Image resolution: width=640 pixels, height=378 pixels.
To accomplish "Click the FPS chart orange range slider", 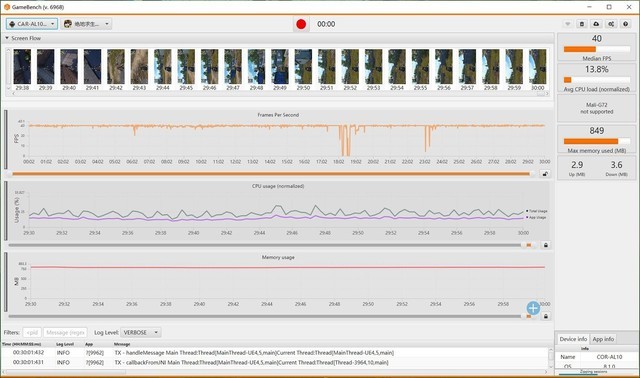I will 271,174.
